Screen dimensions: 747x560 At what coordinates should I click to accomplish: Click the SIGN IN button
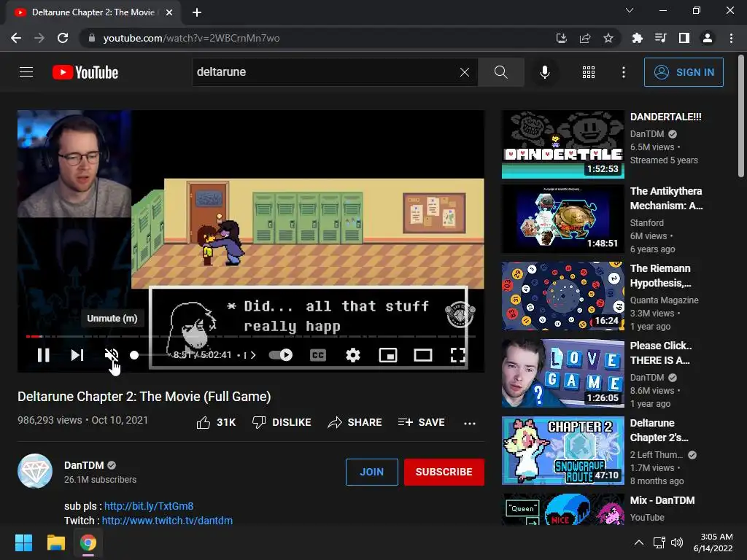tap(684, 72)
